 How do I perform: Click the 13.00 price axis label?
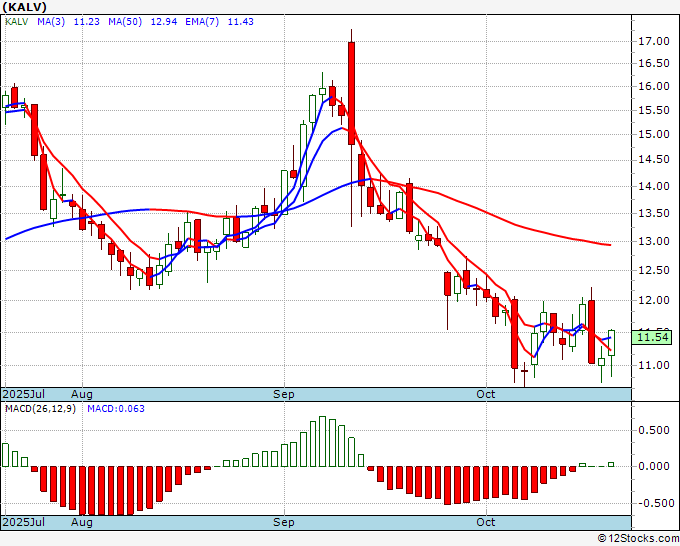coord(654,242)
